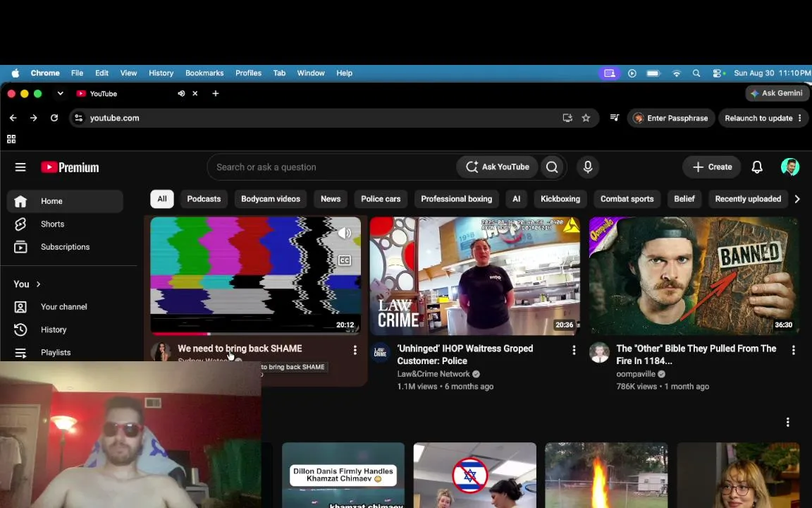Go forward with the browser forward arrow

[34, 119]
